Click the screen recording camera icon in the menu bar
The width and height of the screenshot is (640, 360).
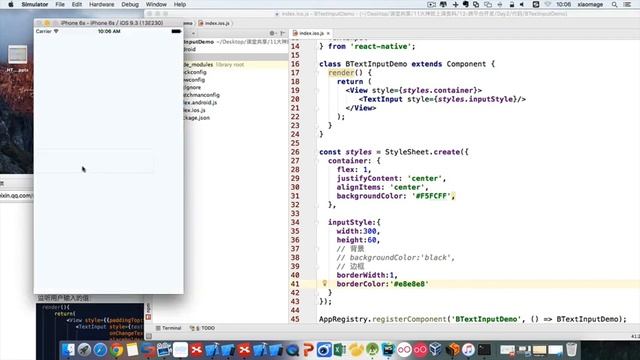coord(431,4)
